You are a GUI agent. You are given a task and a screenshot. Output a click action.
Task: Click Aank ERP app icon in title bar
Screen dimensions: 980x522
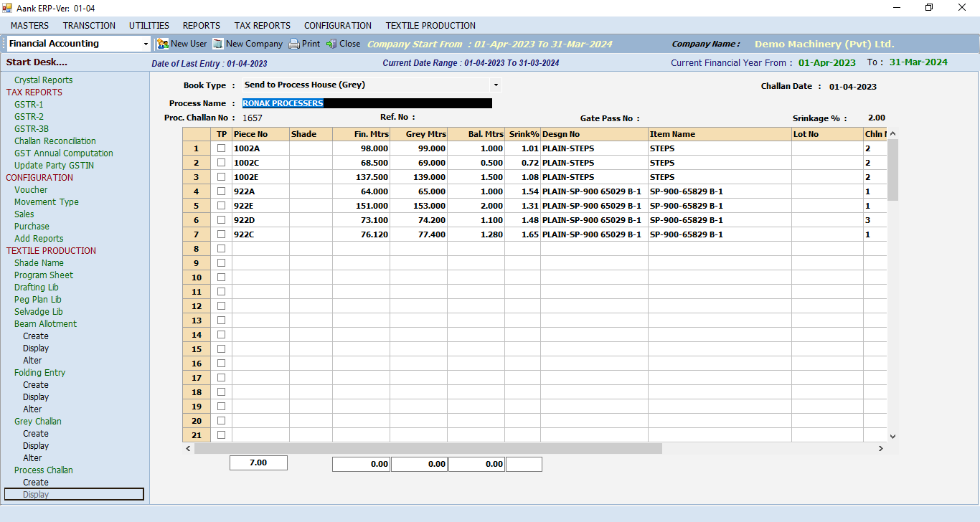7,8
